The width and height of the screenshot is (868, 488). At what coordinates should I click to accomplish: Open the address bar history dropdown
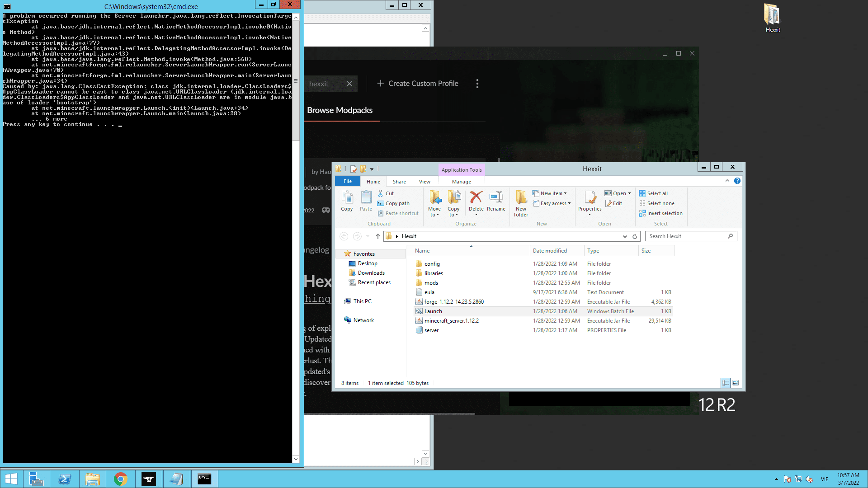(x=625, y=236)
